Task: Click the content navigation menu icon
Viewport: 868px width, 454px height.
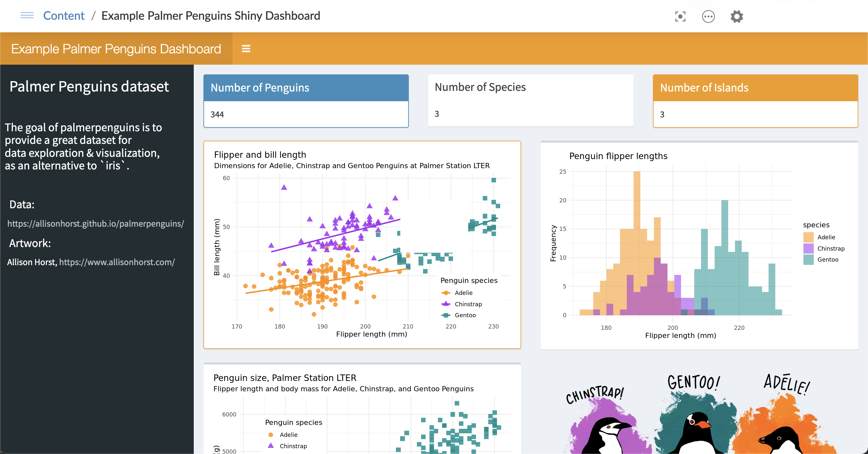Action: 27,16
